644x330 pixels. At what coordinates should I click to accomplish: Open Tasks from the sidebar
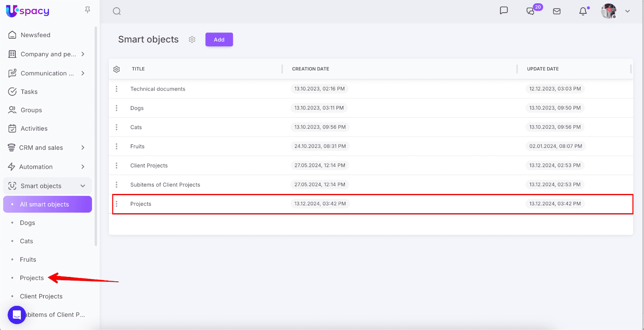29,92
